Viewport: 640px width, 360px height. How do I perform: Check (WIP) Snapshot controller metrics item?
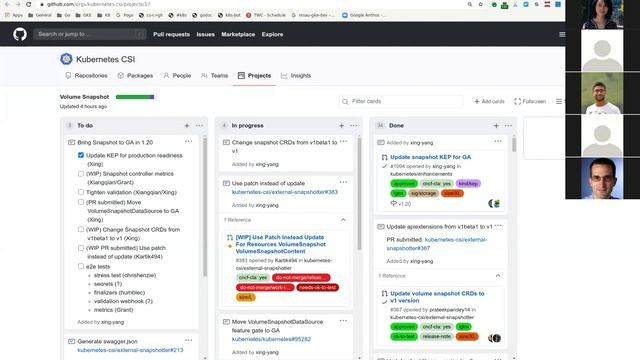(81, 173)
